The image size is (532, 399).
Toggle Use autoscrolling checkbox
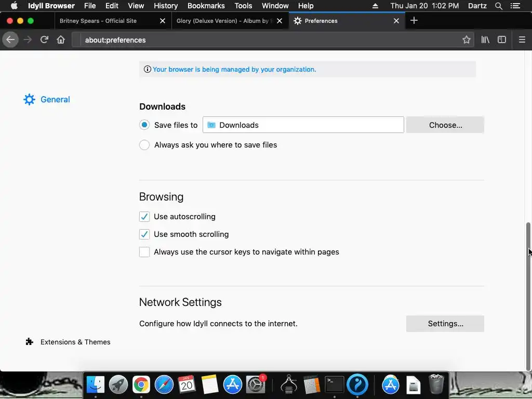[144, 217]
